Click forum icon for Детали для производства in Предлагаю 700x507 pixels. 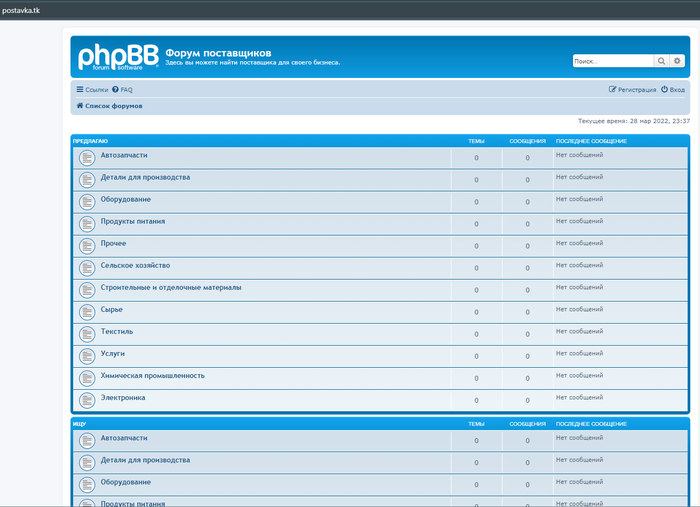(x=87, y=180)
